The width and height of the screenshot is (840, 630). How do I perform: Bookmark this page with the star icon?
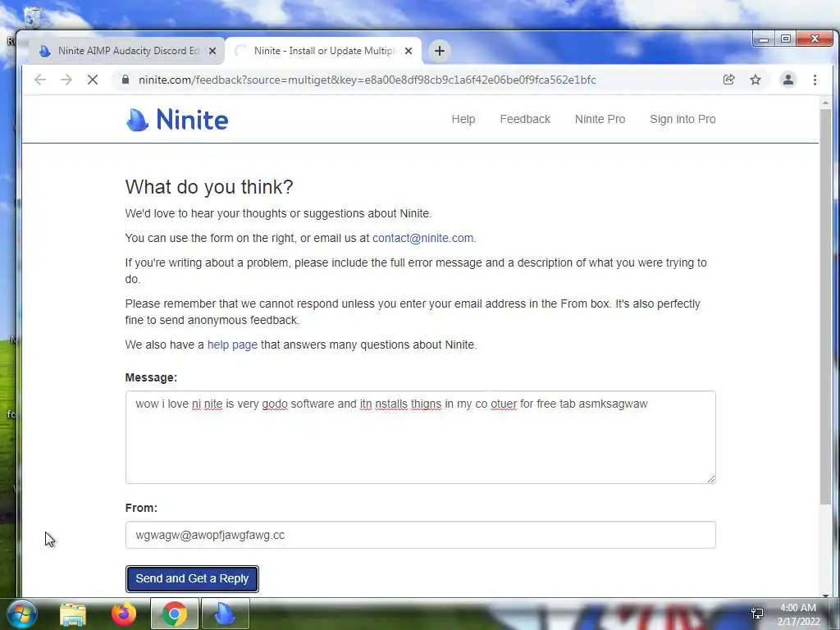[x=756, y=80]
